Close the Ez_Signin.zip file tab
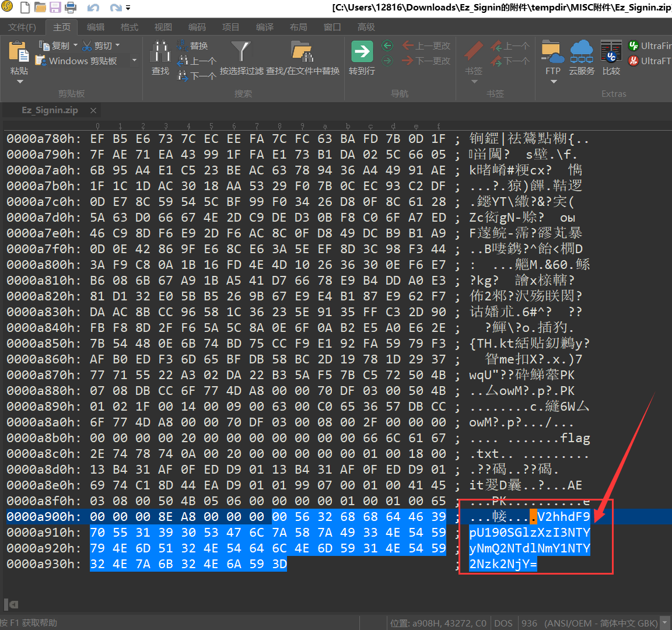This screenshot has height=630, width=672. tap(93, 110)
